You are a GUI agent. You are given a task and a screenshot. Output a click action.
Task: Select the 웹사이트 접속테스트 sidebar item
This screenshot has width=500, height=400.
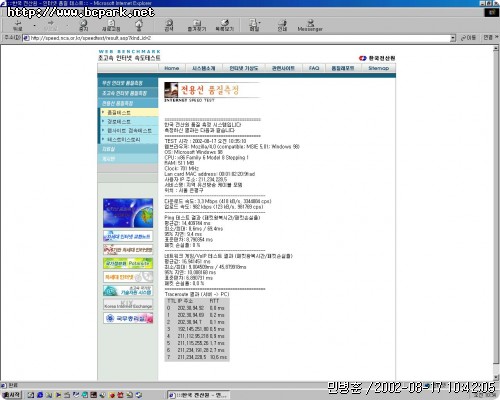(x=129, y=130)
